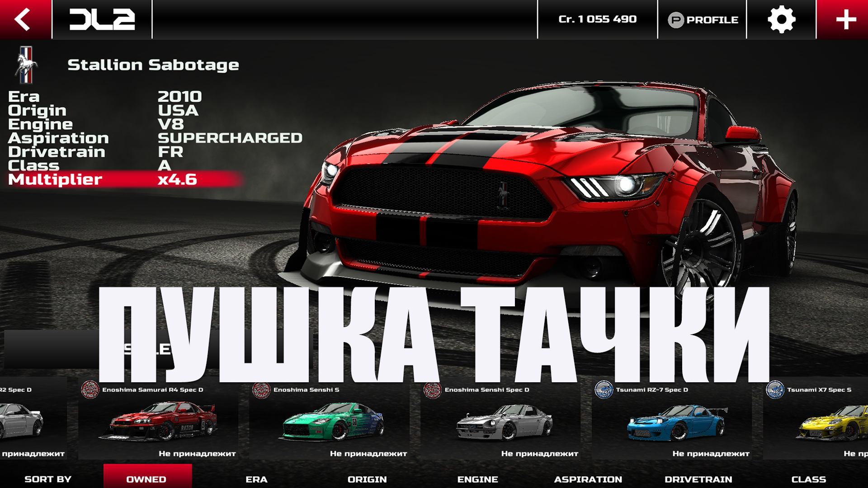Viewport: 868px width, 488px height.
Task: Filter cars by ASPIRATION
Action: [x=588, y=479]
